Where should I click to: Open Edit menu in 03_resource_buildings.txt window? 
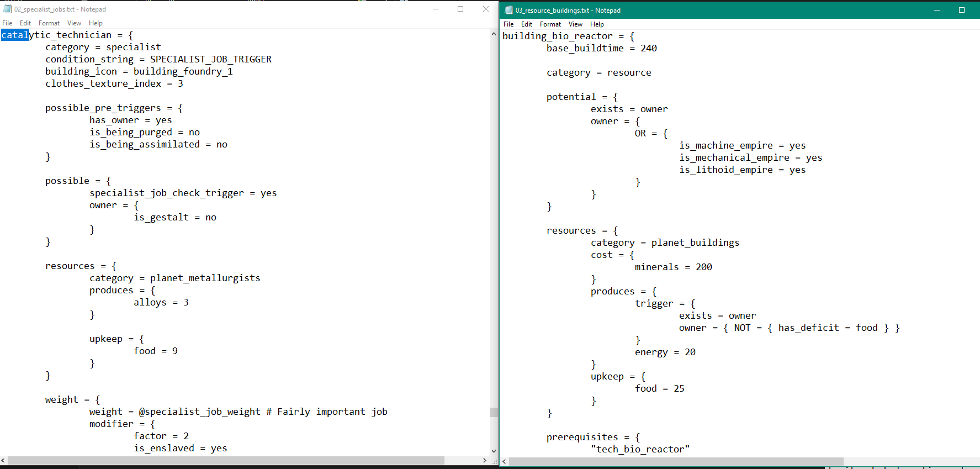[x=527, y=24]
